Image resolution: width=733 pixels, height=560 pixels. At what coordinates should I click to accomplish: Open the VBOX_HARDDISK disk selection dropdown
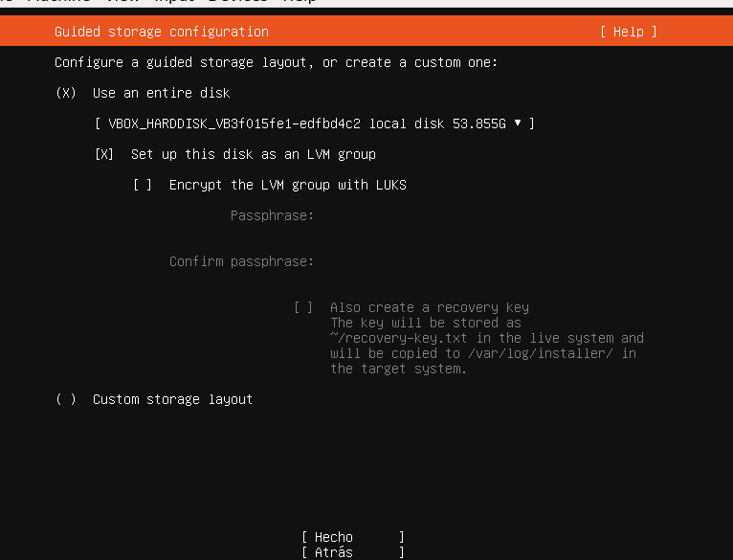[x=315, y=123]
